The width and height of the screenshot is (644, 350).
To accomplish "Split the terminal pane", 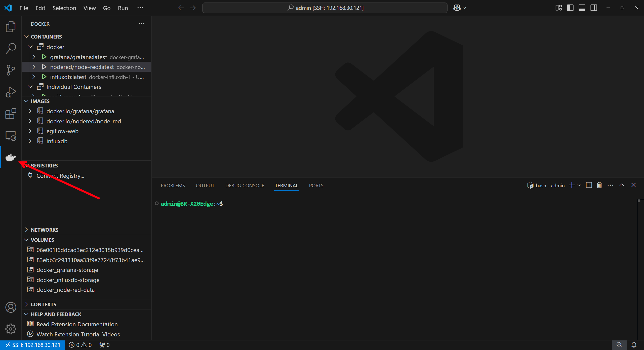I will pos(589,185).
